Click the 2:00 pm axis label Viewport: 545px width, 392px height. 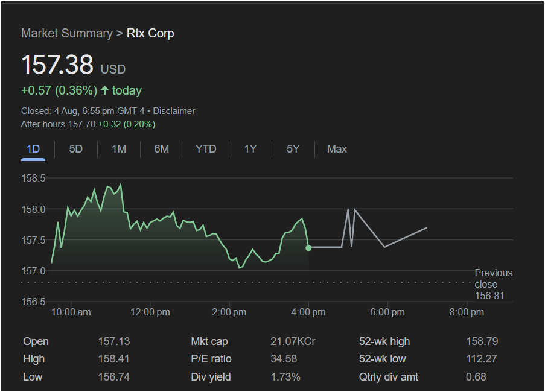point(229,312)
